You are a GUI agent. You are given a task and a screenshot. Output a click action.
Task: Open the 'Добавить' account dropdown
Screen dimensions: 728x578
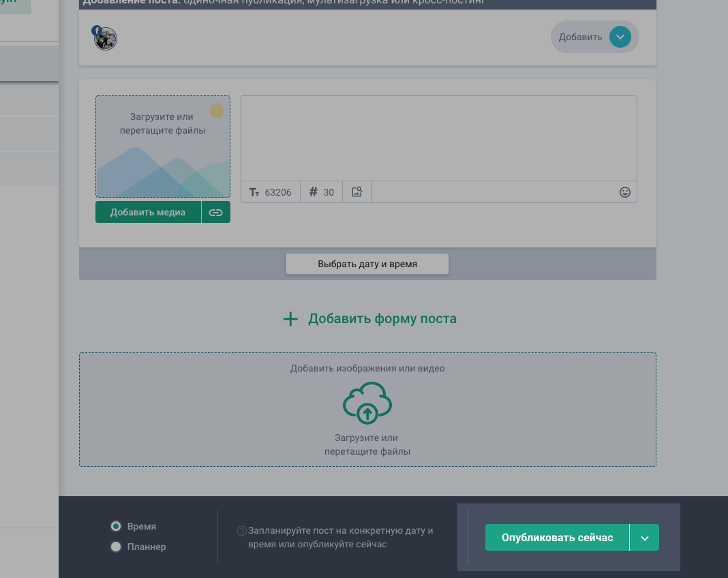[x=581, y=37]
